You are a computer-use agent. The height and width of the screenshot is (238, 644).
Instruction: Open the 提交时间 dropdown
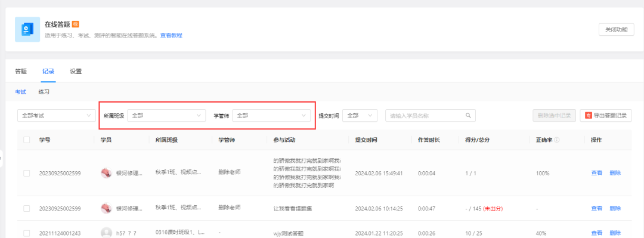tap(360, 116)
